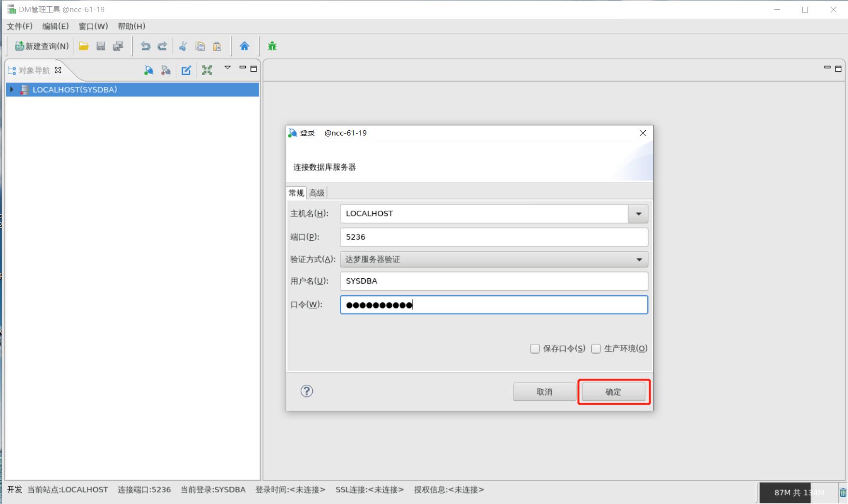848x504 pixels.
Task: Click the edit pencil icon in navigator
Action: point(186,70)
